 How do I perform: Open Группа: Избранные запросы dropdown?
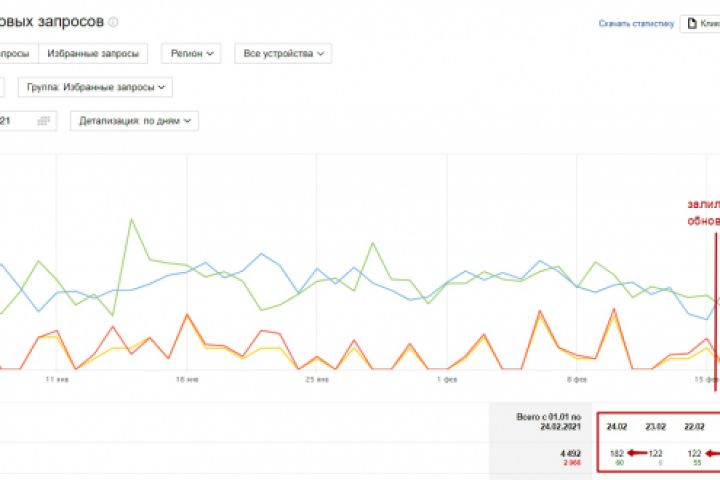(x=95, y=87)
